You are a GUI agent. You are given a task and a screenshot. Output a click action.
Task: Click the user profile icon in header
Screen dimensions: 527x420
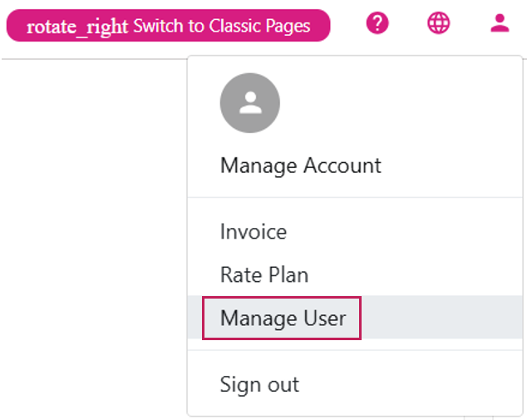click(x=500, y=23)
